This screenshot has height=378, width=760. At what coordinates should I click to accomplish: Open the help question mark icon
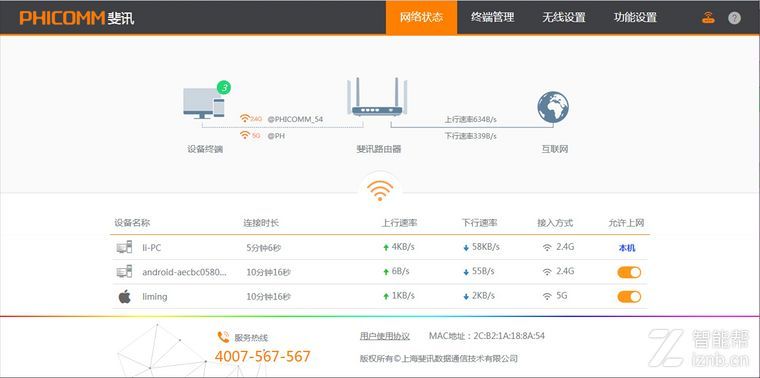point(734,18)
